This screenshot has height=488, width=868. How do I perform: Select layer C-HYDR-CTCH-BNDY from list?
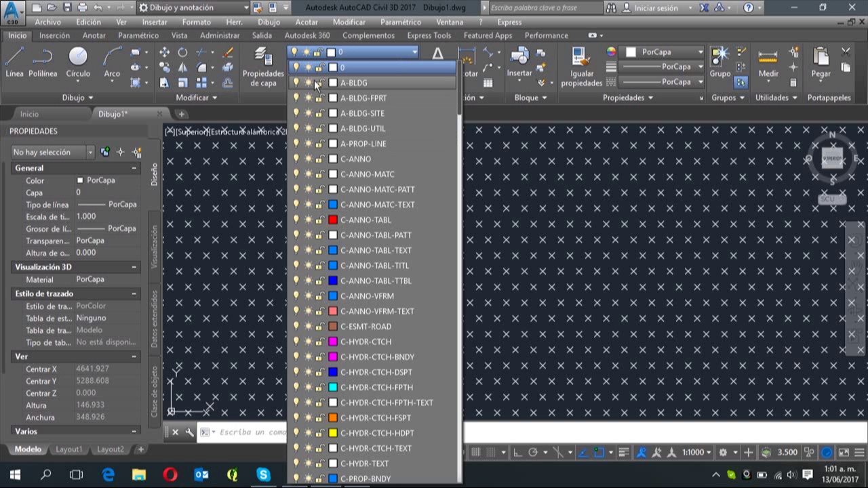click(377, 357)
